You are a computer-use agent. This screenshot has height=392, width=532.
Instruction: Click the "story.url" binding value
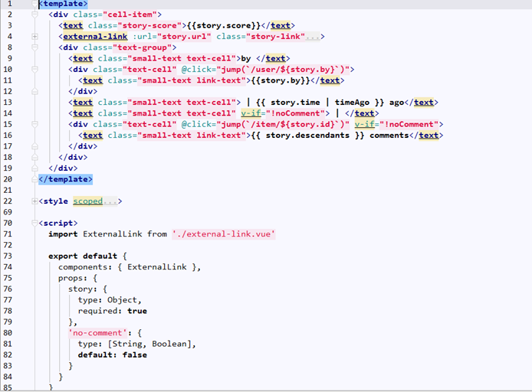click(x=184, y=37)
